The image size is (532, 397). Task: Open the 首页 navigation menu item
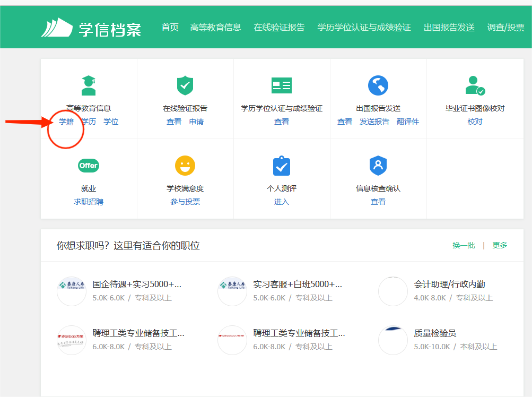170,28
